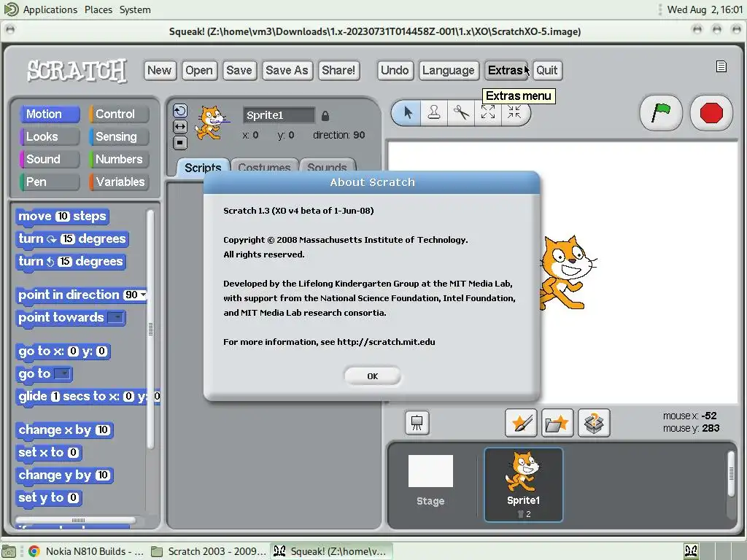Select the Looks block category
This screenshot has width=747, height=560.
click(x=50, y=136)
